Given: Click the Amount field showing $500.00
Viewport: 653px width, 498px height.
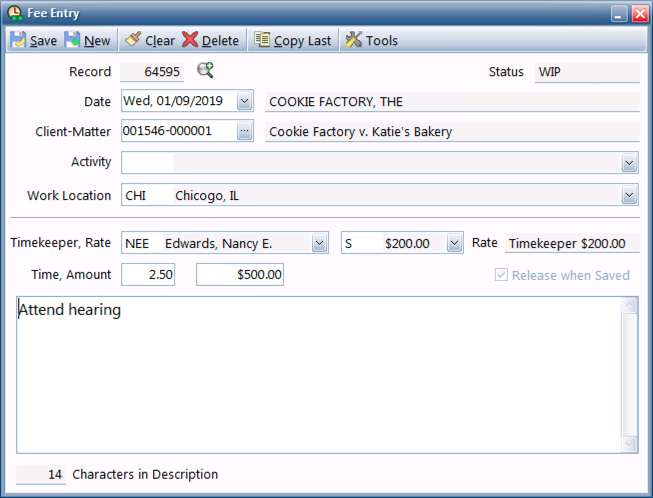Looking at the screenshot, I should point(240,274).
